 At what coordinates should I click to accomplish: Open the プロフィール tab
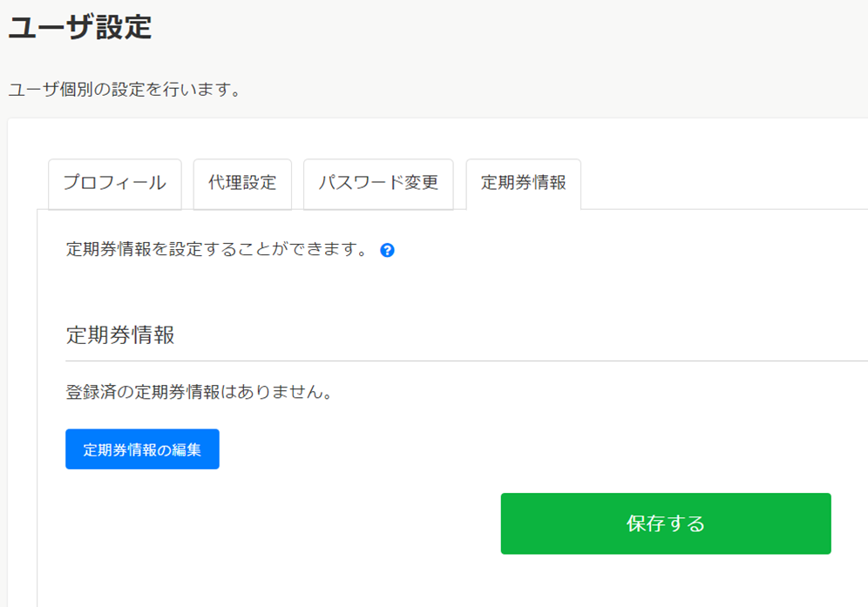[x=114, y=184]
